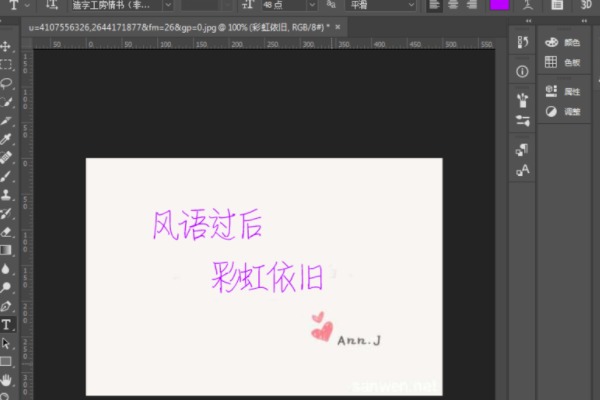Select the Horizontal Type tool in toolbar

[7, 325]
